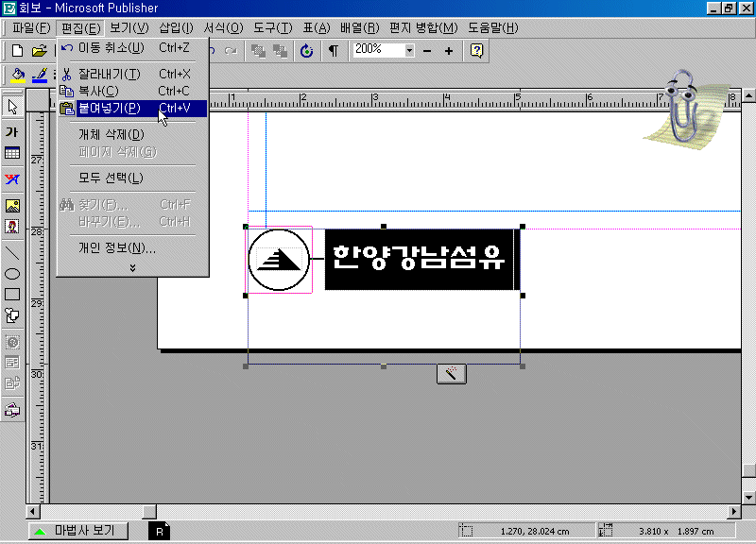Click the wizard wand button below the logo

pyautogui.click(x=452, y=374)
